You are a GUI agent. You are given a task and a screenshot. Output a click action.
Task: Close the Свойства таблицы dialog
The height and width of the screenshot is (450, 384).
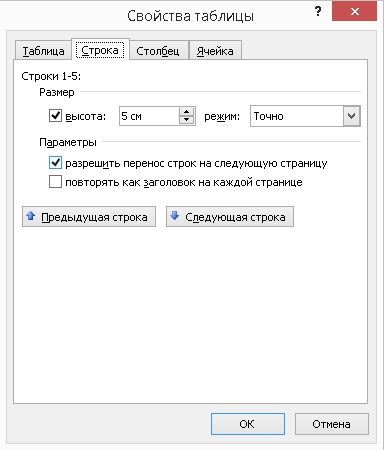[354, 12]
